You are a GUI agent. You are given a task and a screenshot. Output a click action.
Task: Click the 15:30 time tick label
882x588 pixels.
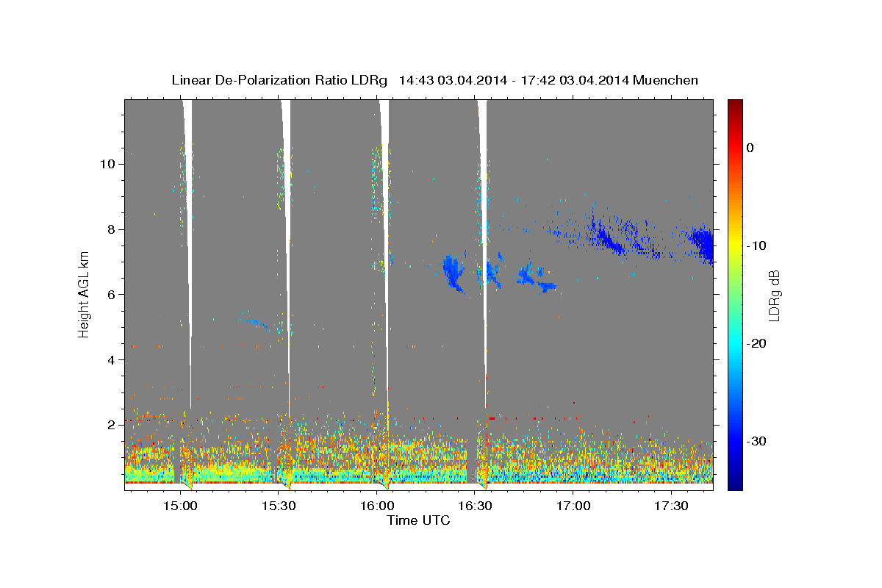point(279,506)
